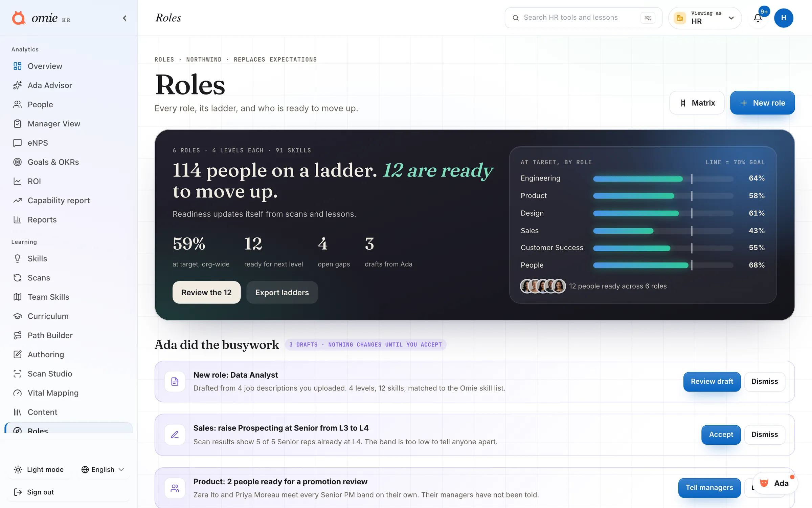This screenshot has height=508, width=812.
Task: Click the Scans refresh icon
Action: 17,278
